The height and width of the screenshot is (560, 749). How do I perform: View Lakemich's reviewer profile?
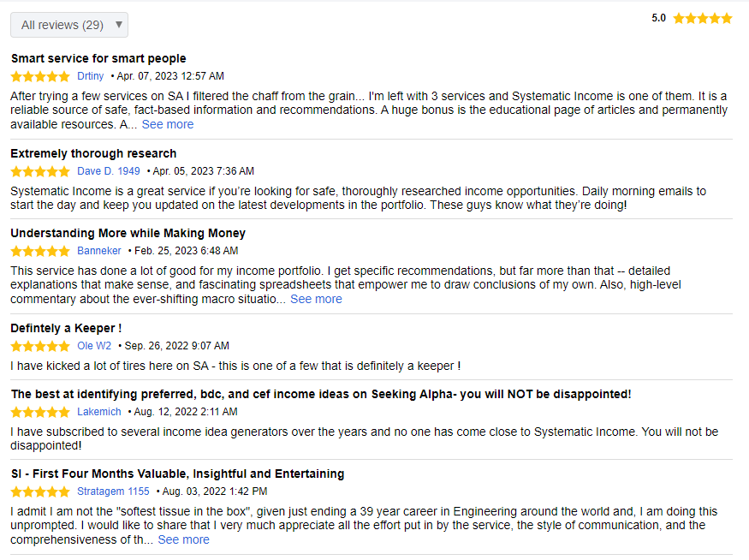(x=99, y=412)
